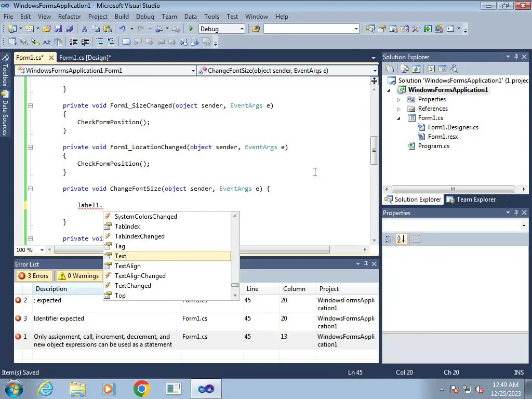Click the Undo arrow icon

click(x=123, y=29)
